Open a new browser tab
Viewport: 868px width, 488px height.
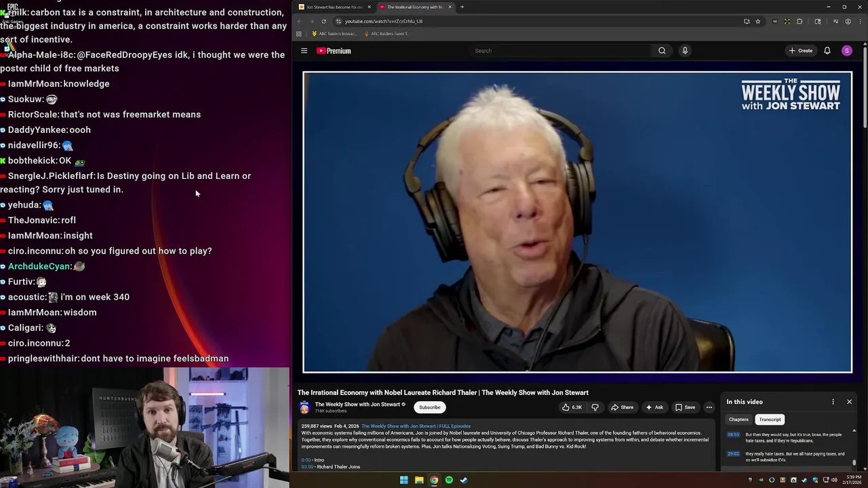pos(462,7)
